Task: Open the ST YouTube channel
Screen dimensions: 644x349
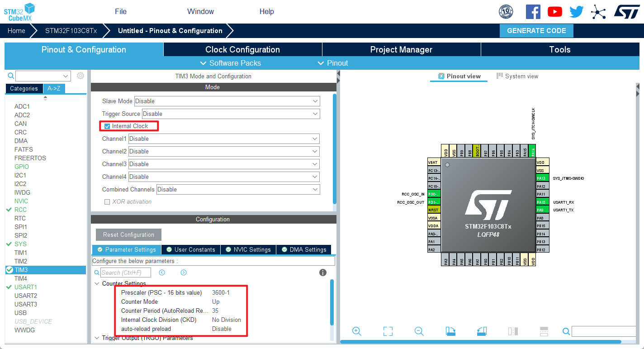Action: pos(555,12)
